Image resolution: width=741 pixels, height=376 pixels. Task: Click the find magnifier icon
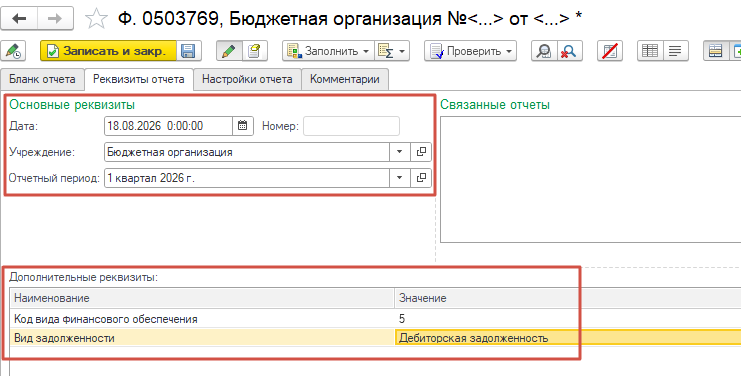pos(544,51)
